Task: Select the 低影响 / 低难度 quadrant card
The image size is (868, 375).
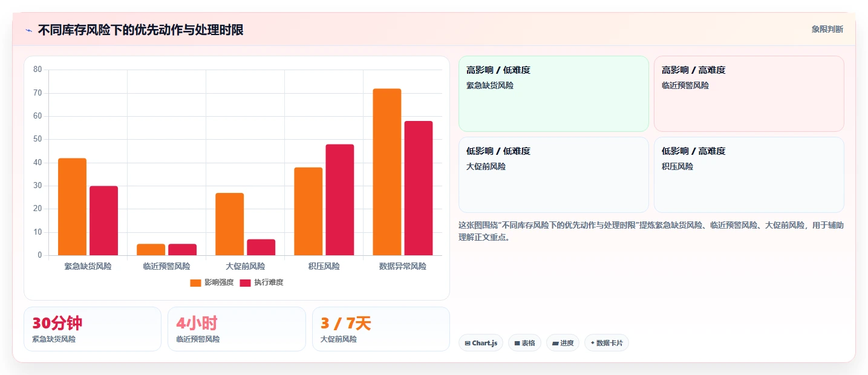Action: pyautogui.click(x=553, y=175)
